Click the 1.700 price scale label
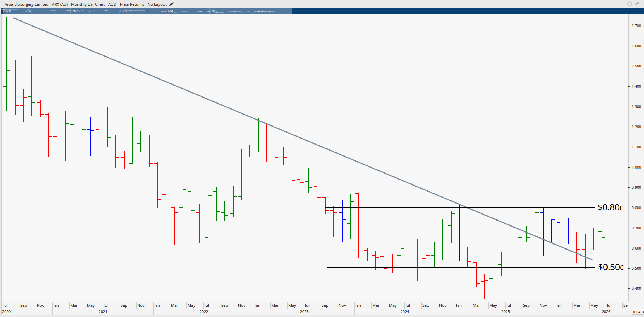644x317 pixels. pyautogui.click(x=636, y=26)
